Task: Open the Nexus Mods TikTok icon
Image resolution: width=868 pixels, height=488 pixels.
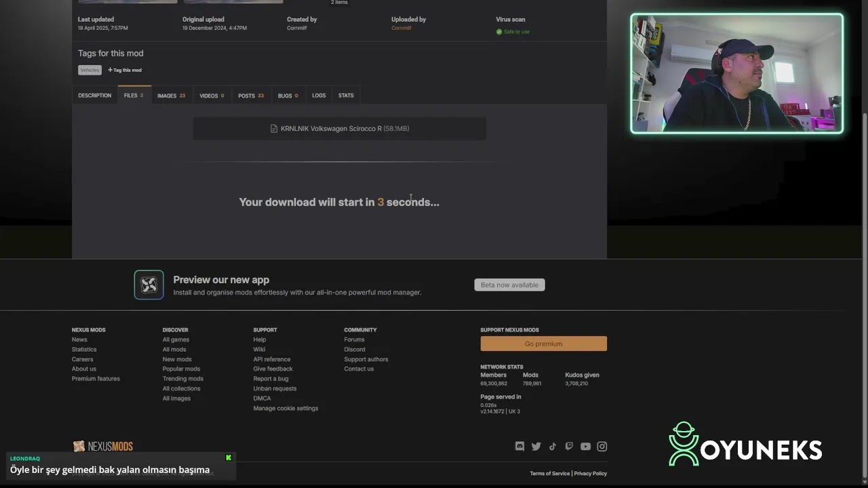Action: tap(553, 446)
